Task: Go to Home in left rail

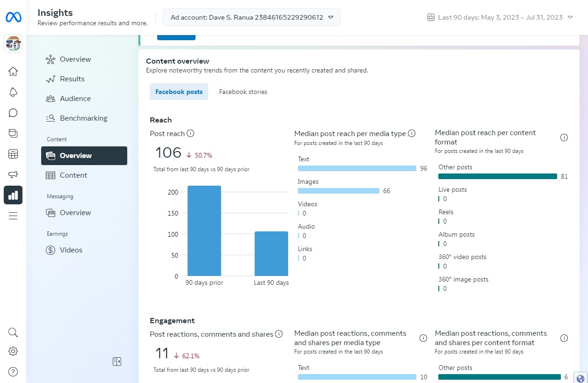Action: coord(13,72)
